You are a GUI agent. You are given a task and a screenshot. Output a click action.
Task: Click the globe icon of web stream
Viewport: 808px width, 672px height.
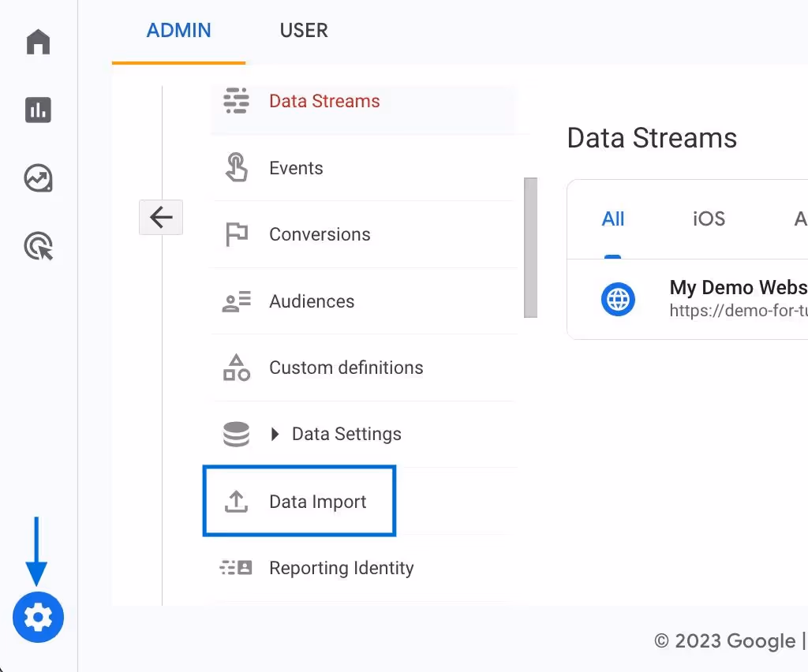[618, 299]
